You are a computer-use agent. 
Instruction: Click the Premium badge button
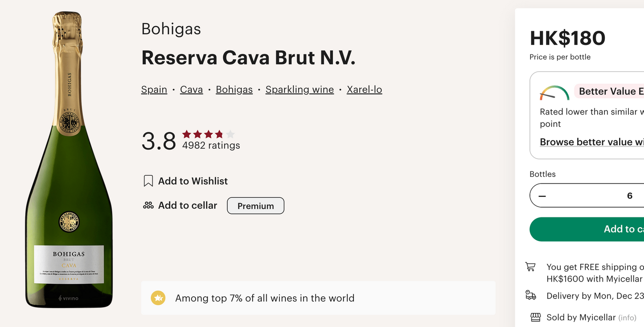click(x=255, y=206)
